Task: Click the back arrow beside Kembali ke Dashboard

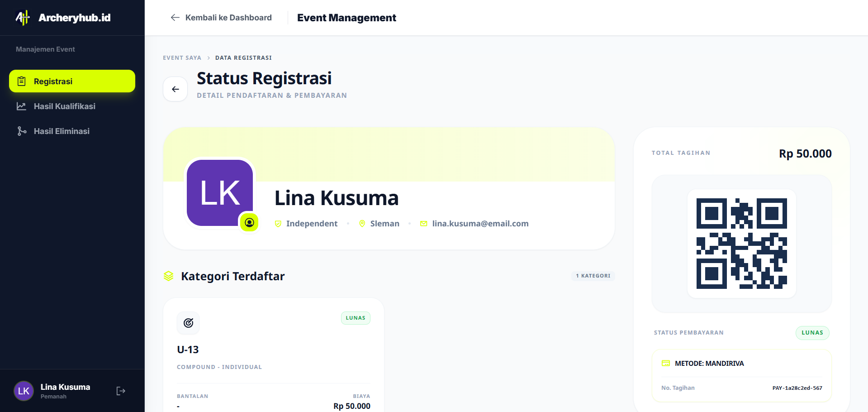Action: (x=175, y=17)
